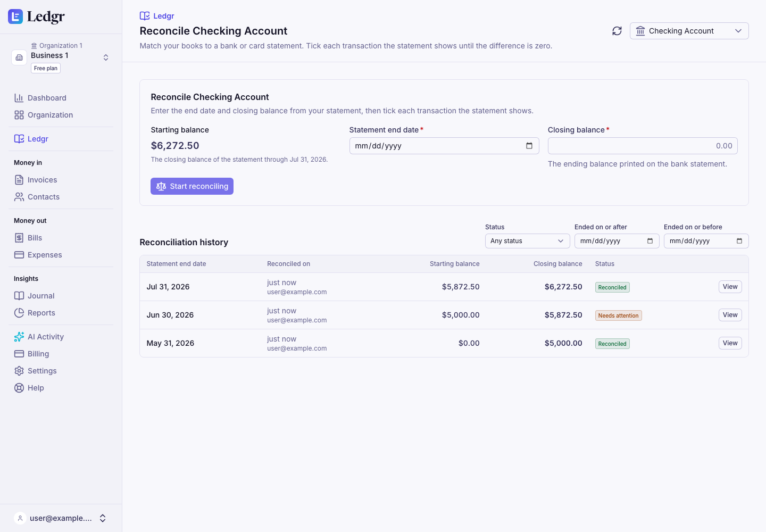Open calendar picker for Statement end date
The image size is (766, 532).
pos(529,146)
